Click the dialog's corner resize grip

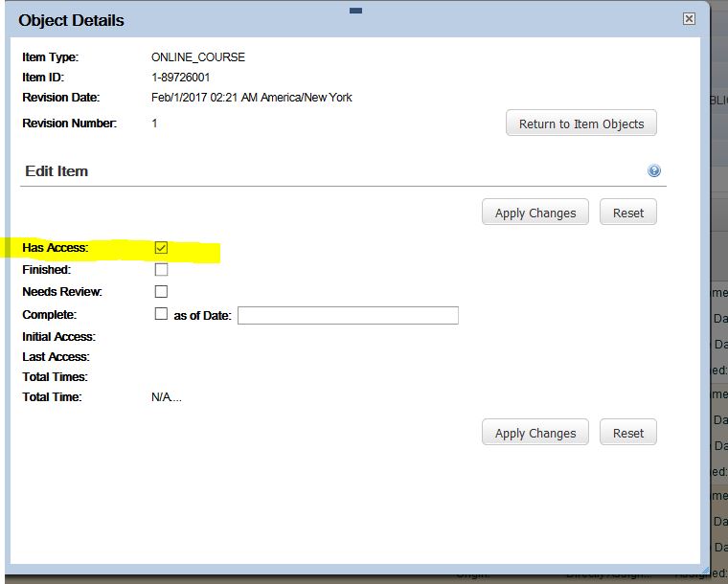(x=705, y=569)
